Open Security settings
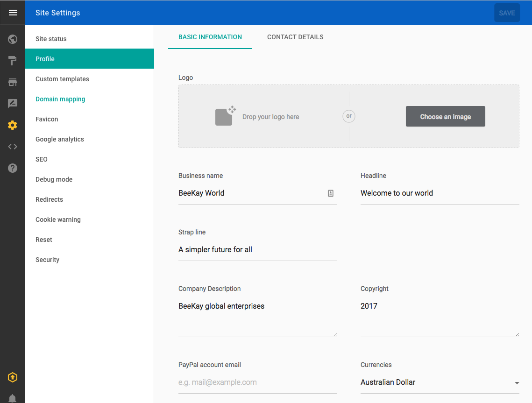This screenshot has width=532, height=403. coord(89,260)
